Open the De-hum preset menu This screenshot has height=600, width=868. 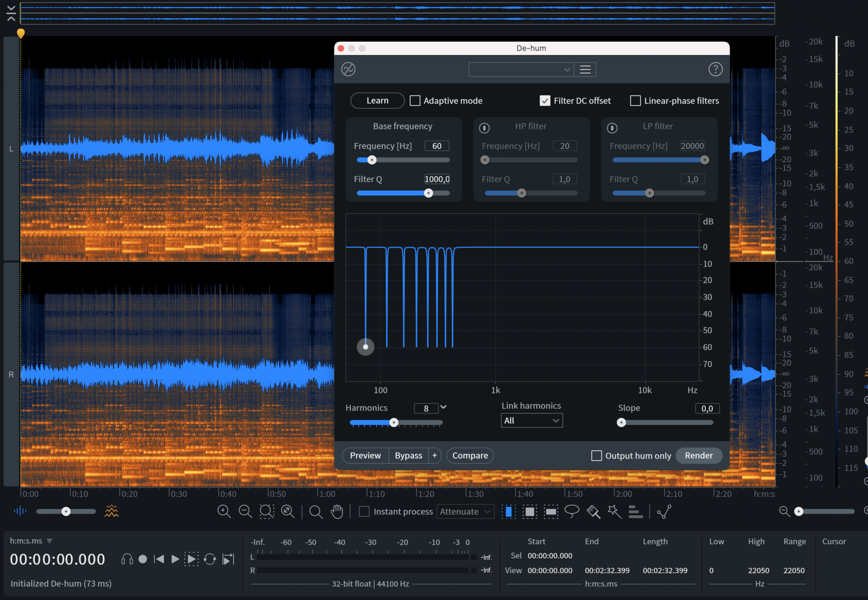tap(585, 69)
